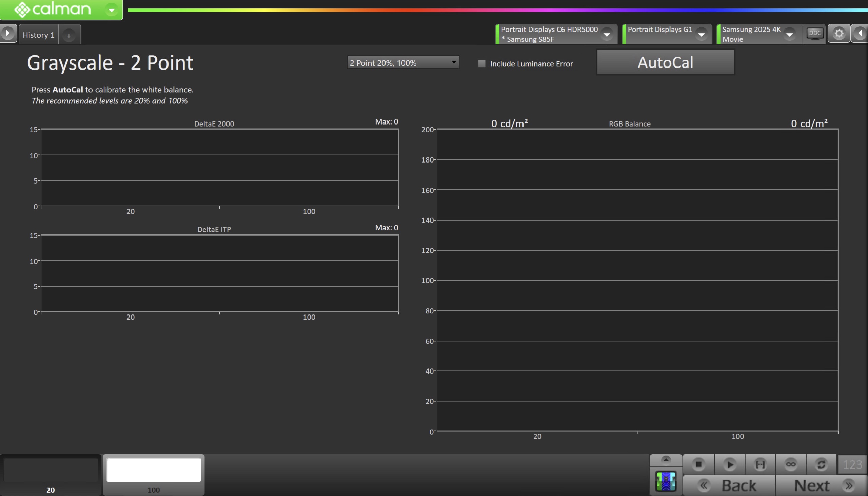Open settings with the gear icon

839,33
